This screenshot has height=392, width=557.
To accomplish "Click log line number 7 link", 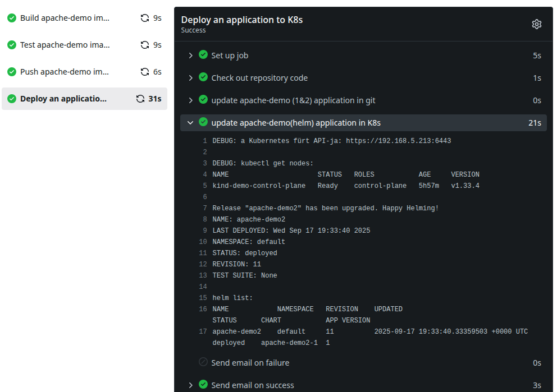I will coord(205,208).
